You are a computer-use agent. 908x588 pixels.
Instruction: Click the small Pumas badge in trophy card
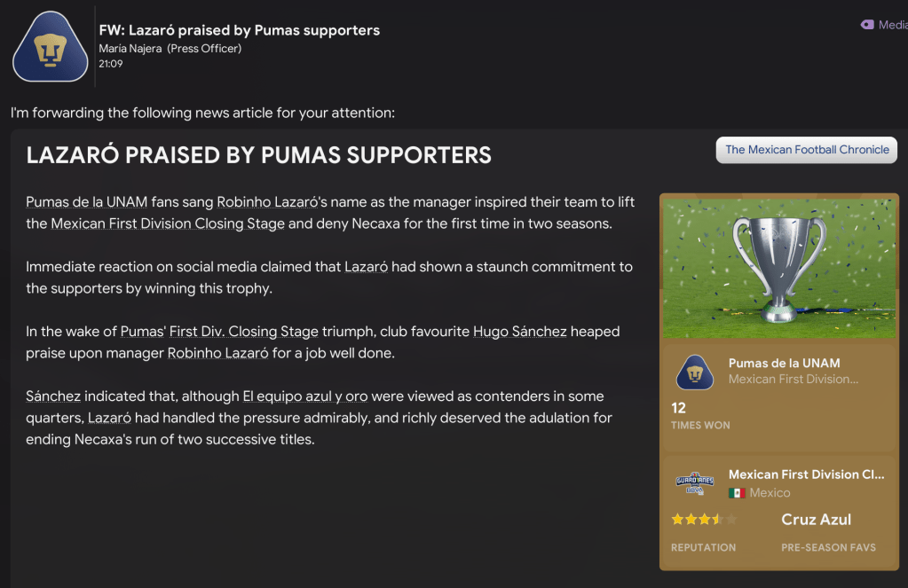(694, 372)
